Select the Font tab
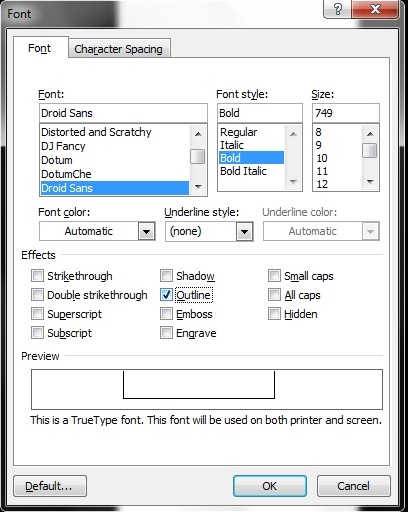The image size is (408, 512). (x=40, y=48)
